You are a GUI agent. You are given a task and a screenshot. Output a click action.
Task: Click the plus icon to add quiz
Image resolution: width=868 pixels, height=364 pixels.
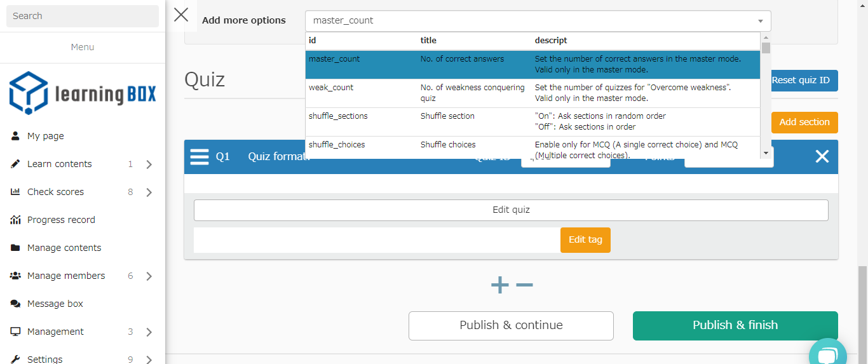tap(500, 285)
